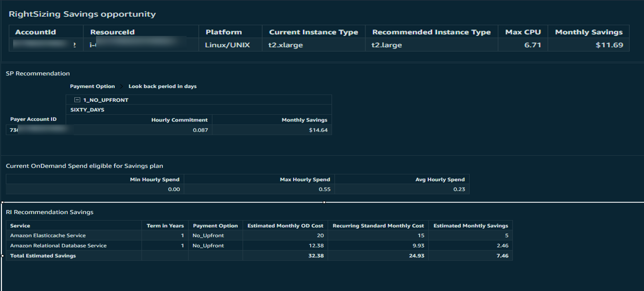Select the $11.69 monthly savings value
The image size is (644, 291).
click(609, 45)
